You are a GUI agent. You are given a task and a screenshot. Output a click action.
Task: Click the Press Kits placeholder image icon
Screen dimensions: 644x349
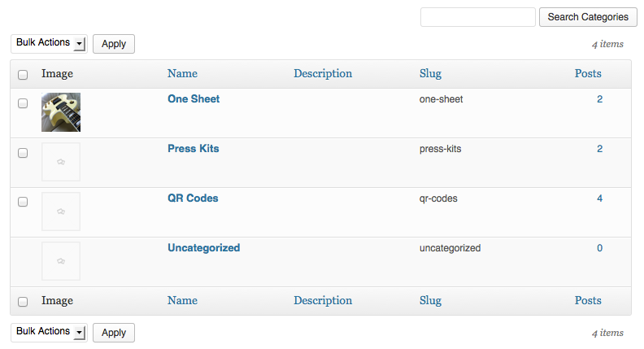click(x=61, y=162)
